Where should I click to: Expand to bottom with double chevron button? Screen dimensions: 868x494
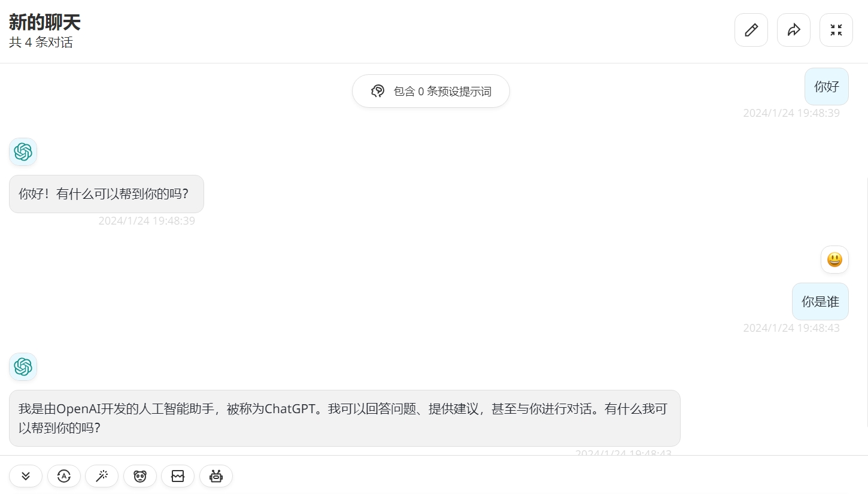(26, 476)
